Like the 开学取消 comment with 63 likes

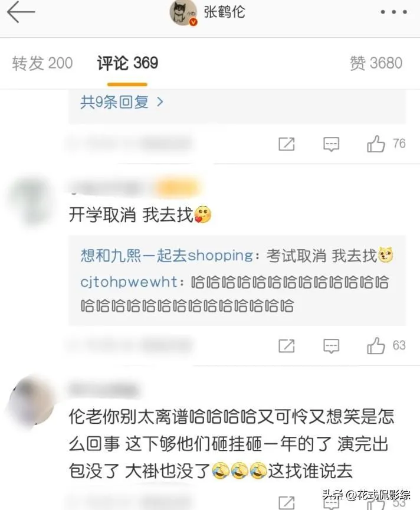(376, 345)
